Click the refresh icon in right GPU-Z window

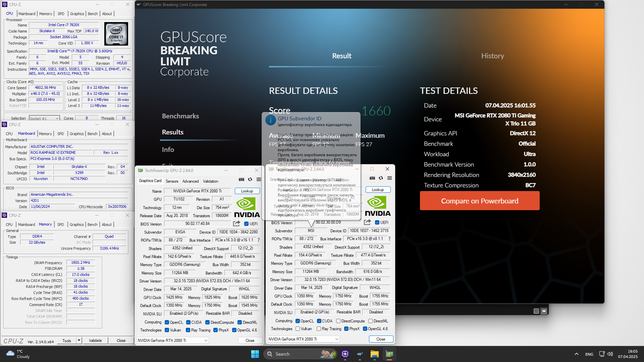pyautogui.click(x=381, y=178)
